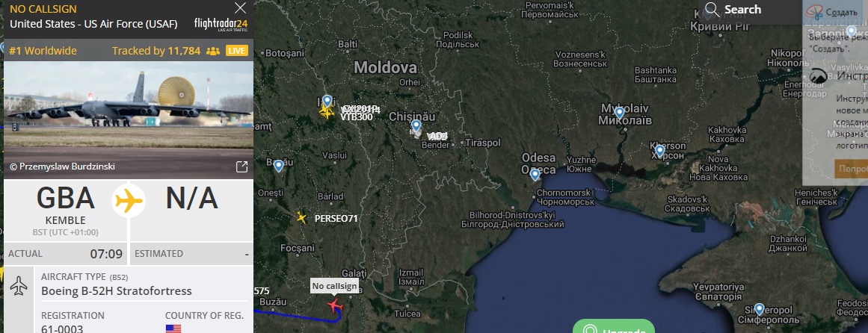Open the Kherson airport pin
Image resolution: width=868 pixels, height=333 pixels.
click(x=659, y=151)
